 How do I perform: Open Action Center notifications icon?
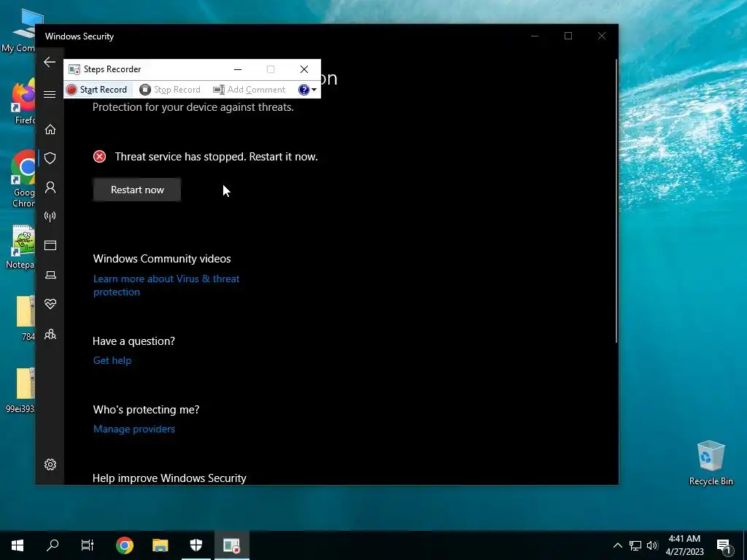tap(724, 545)
